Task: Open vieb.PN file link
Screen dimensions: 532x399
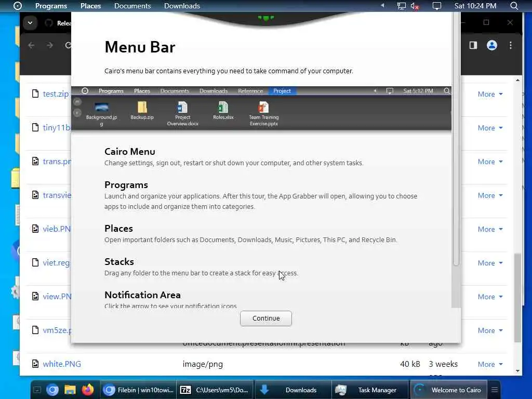Action: [x=57, y=229]
